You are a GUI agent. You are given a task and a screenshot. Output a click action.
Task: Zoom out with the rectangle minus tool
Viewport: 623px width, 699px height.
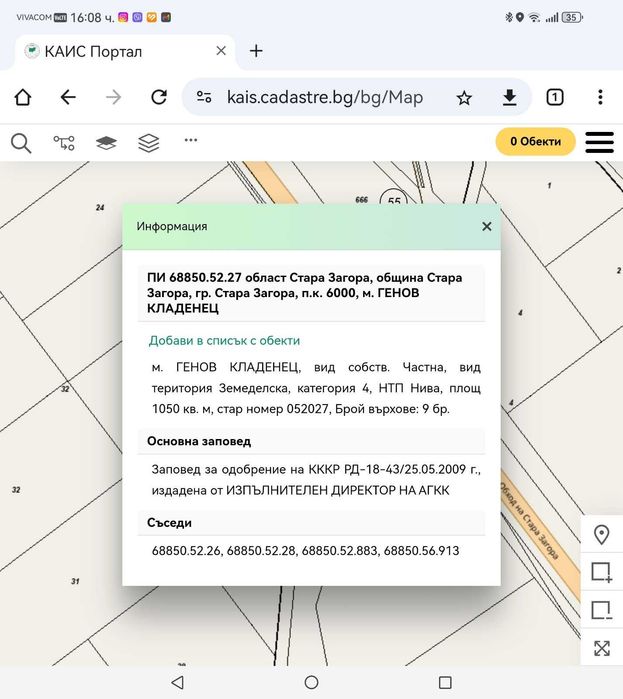coord(602,610)
